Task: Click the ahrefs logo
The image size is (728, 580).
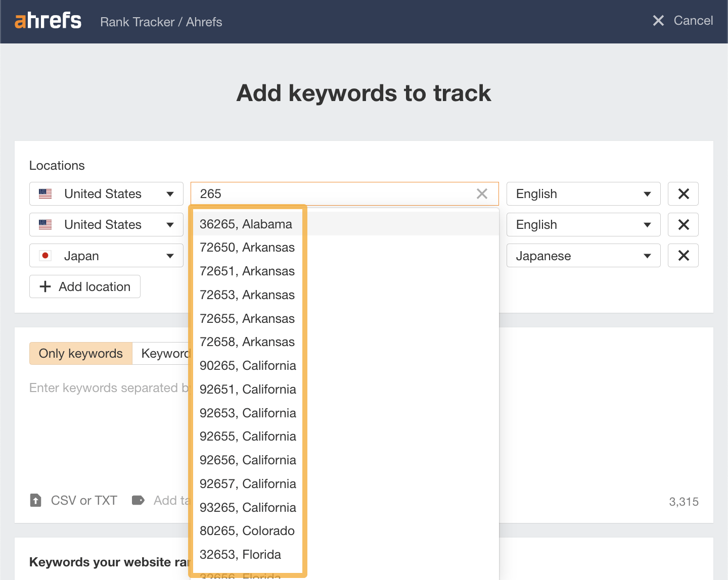Action: [x=47, y=20]
